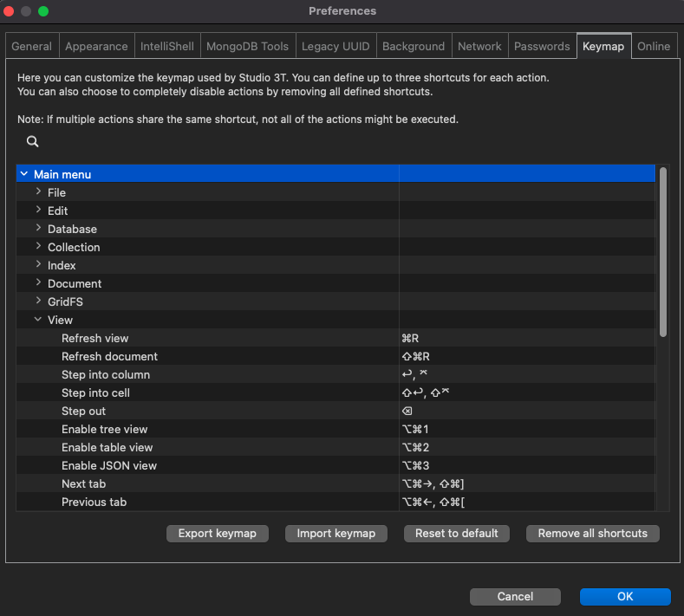Click the ⌥⌘1 shortcut cell
The height and width of the screenshot is (616, 684).
[527, 429]
